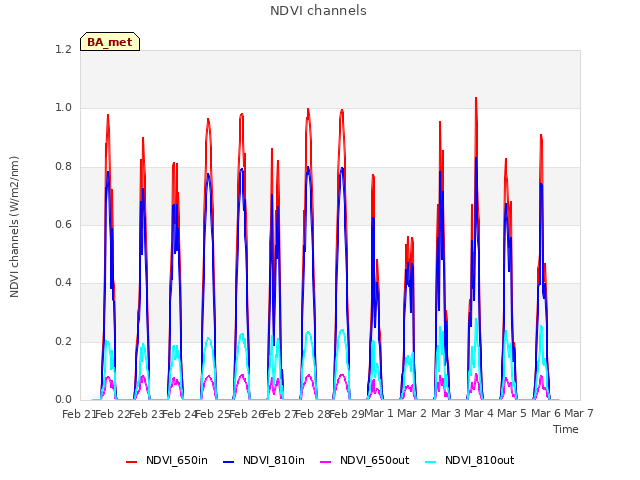Screen dimensions: 640x480
Task: Click the blue NDVI_810in legend swatch
Action: pos(229,462)
